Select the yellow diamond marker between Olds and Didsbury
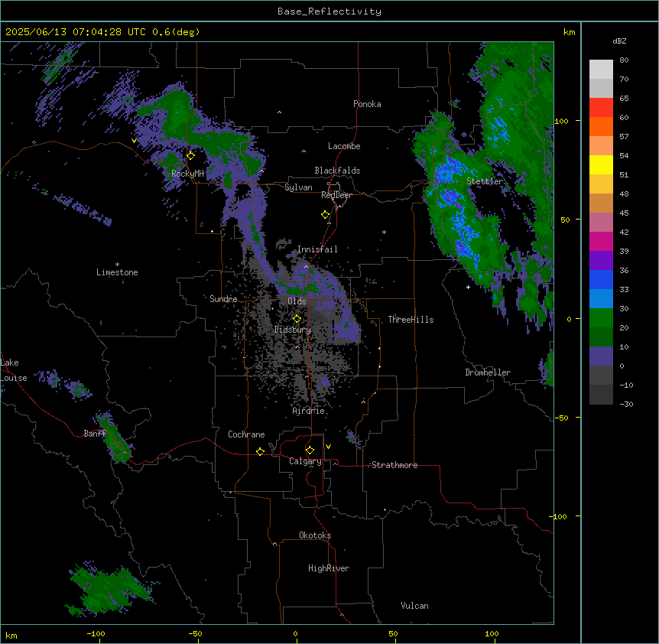Screen dimensions: 659x644 pyautogui.click(x=297, y=319)
